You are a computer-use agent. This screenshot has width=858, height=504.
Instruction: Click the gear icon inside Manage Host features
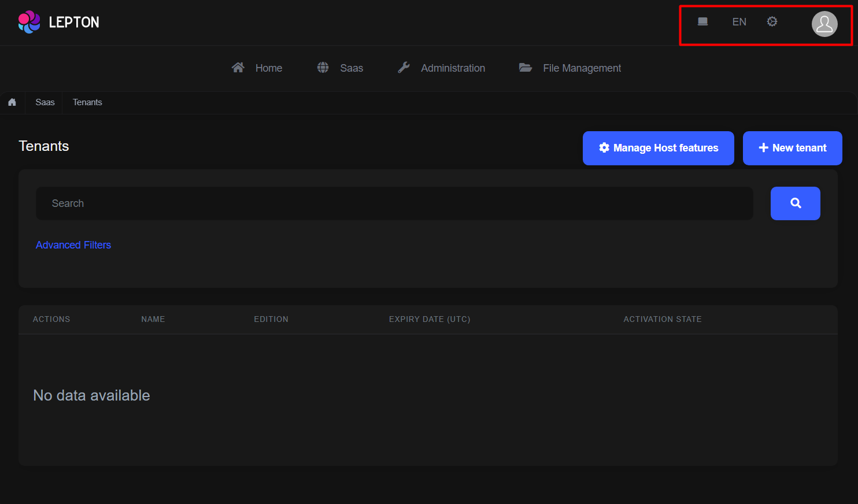pos(604,147)
